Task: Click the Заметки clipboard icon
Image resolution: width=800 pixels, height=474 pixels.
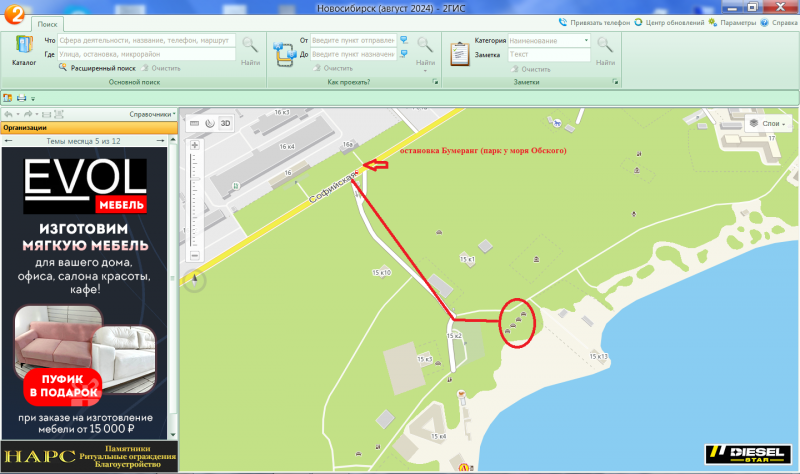Action: pyautogui.click(x=459, y=54)
